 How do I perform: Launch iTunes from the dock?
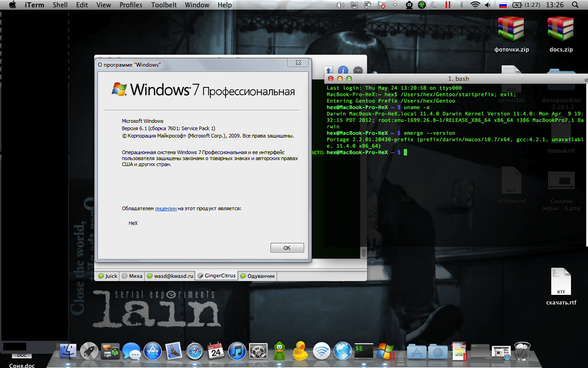point(237,351)
